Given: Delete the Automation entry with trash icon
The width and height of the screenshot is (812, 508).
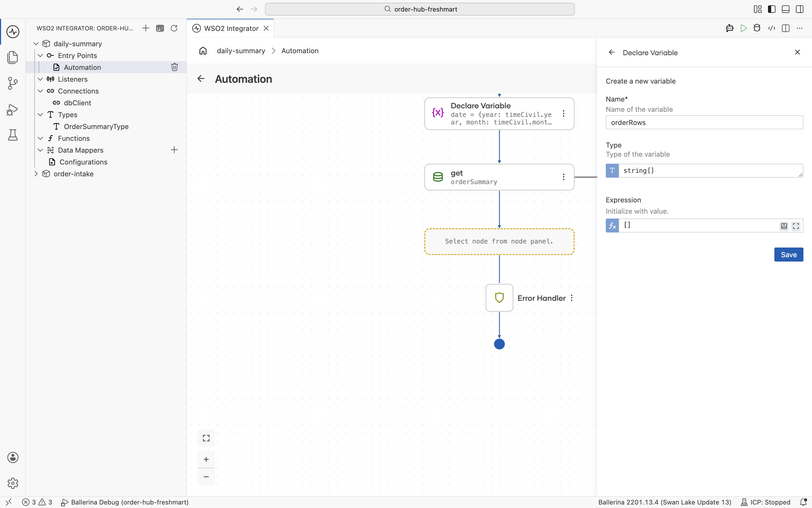Looking at the screenshot, I should point(175,67).
